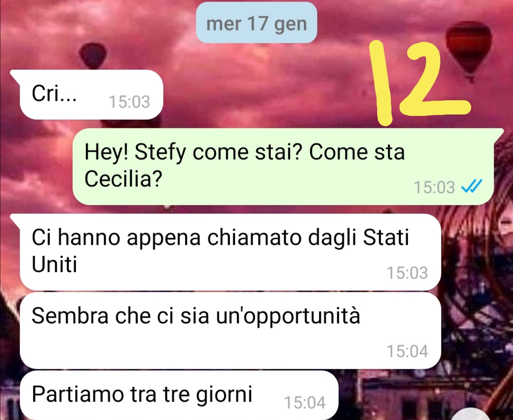Image resolution: width=513 pixels, height=420 pixels.
Task: Click 'Stati Uniti' text in received message
Action: (220, 251)
